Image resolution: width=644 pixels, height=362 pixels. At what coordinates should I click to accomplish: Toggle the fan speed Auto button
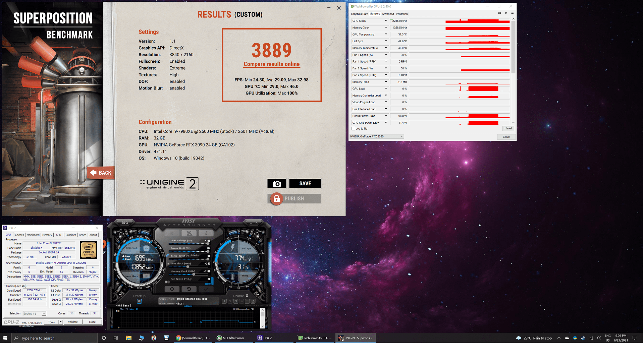click(210, 284)
